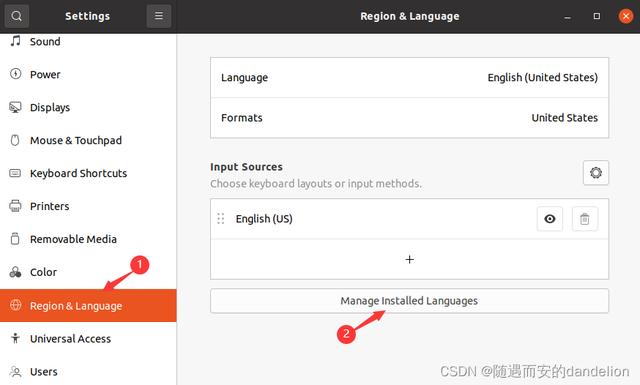Open the Settings hamburger menu
This screenshot has width=640, height=385.
coord(159,16)
